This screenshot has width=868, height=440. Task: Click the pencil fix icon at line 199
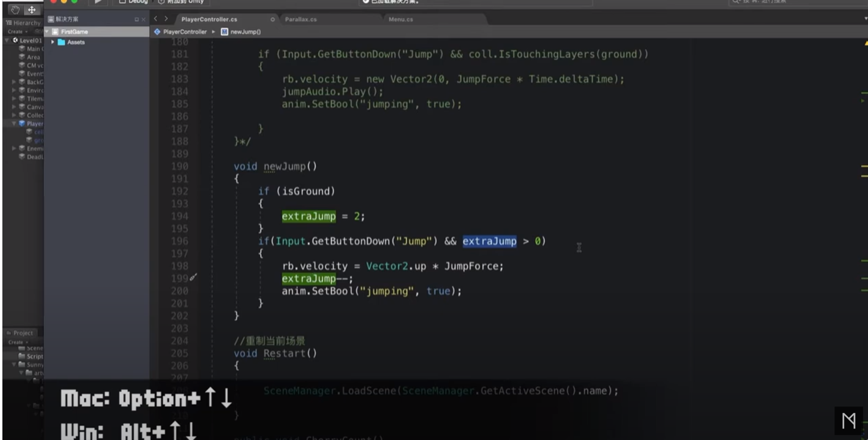point(193,277)
